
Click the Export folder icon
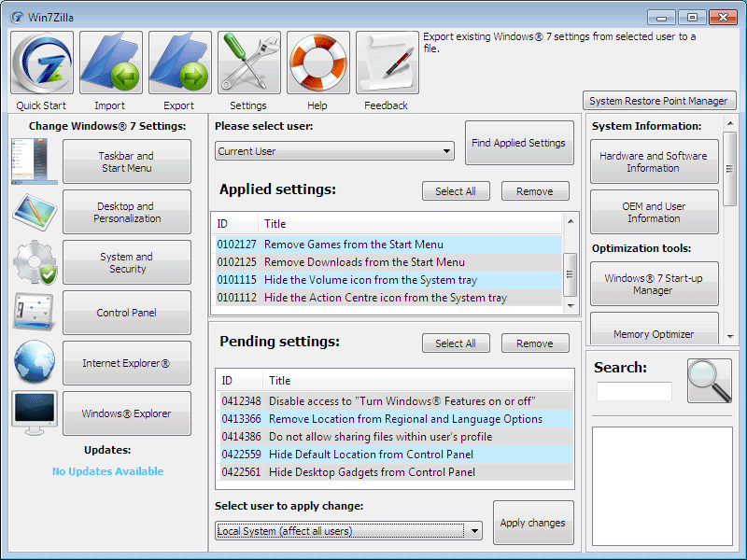(x=180, y=63)
